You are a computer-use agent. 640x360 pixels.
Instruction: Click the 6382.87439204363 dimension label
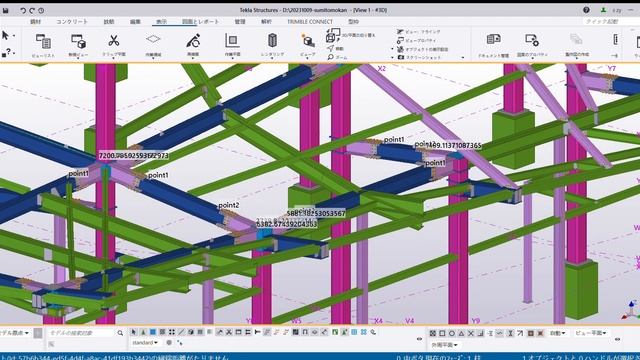coord(287,224)
